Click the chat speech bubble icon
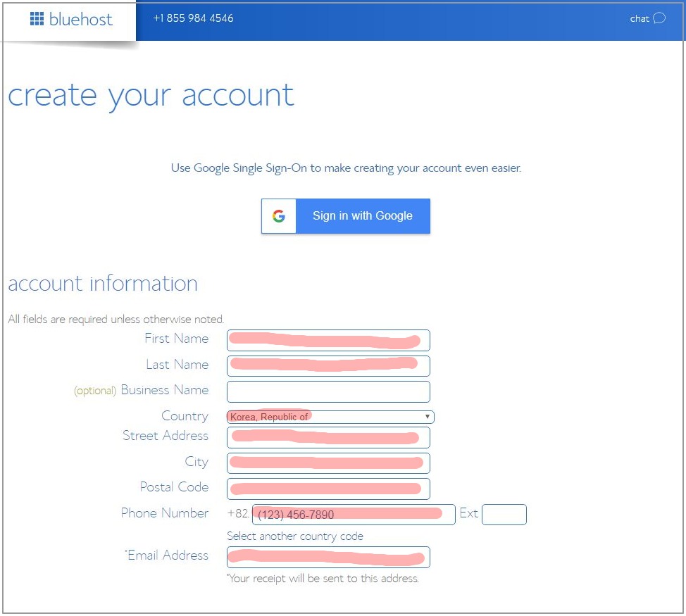 tap(659, 18)
